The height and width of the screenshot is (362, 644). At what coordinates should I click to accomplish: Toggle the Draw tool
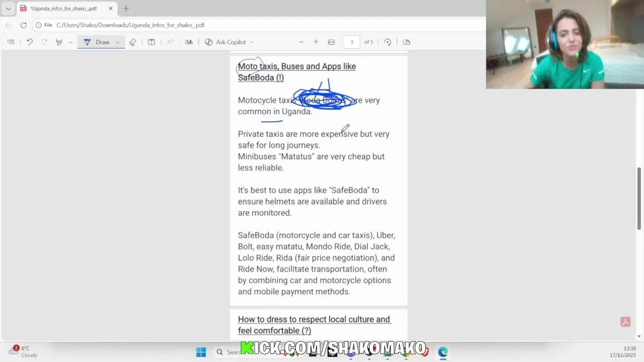click(97, 42)
